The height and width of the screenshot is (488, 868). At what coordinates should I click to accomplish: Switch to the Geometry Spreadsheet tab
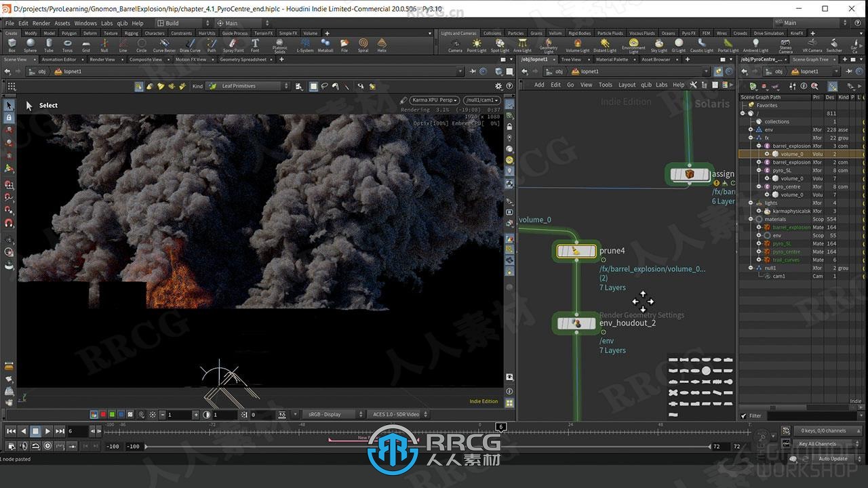(243, 60)
